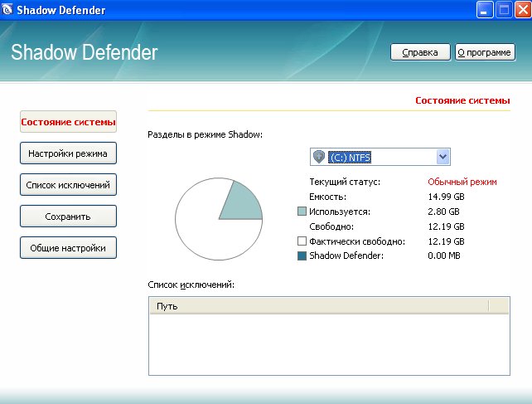Click the Используется color swatch
Viewport: 532px width, 404px height.
click(302, 212)
